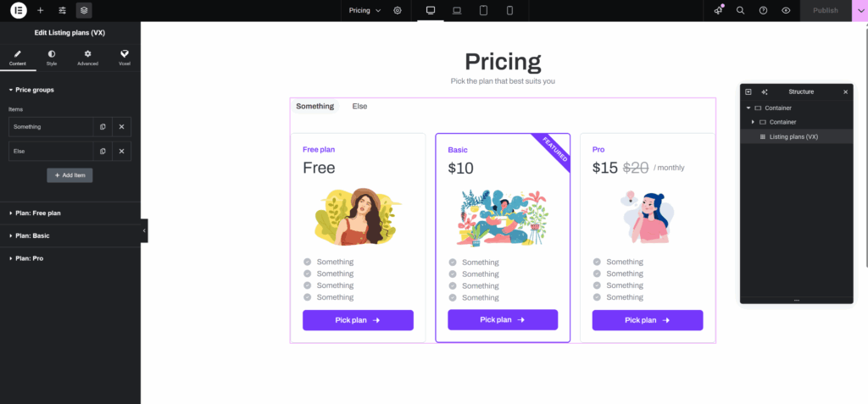The height and width of the screenshot is (404, 868).
Task: Open site settings sliders icon
Action: click(62, 10)
